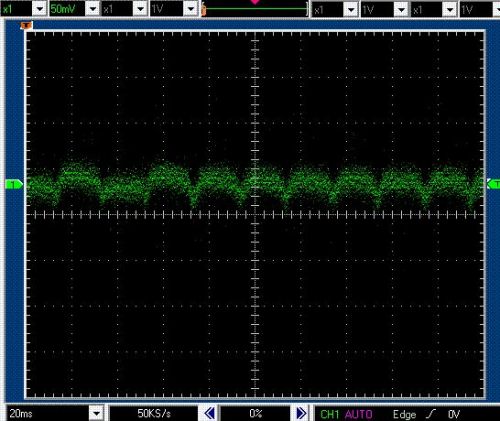Click the pink horizontal position marker at top
Image resolution: width=500 pixels, height=421 pixels.
point(255,2)
